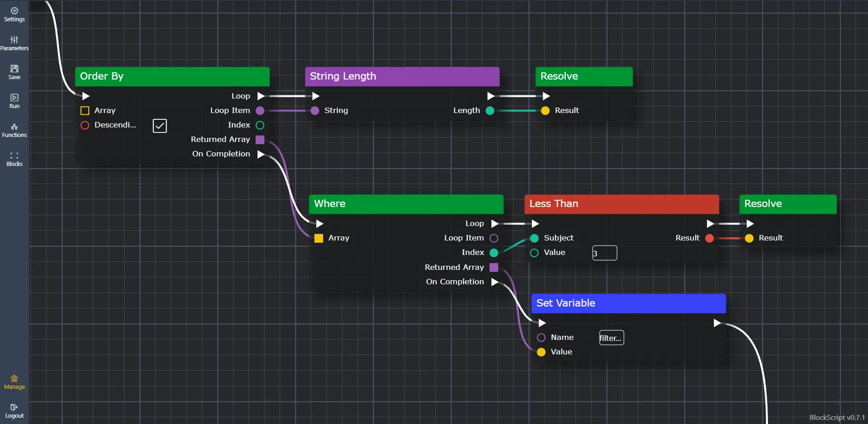This screenshot has height=424, width=868.
Task: Click Order By Array input port
Action: pyautogui.click(x=85, y=111)
